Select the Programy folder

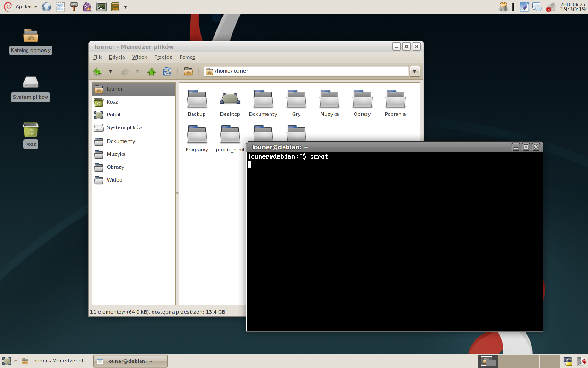click(x=197, y=138)
